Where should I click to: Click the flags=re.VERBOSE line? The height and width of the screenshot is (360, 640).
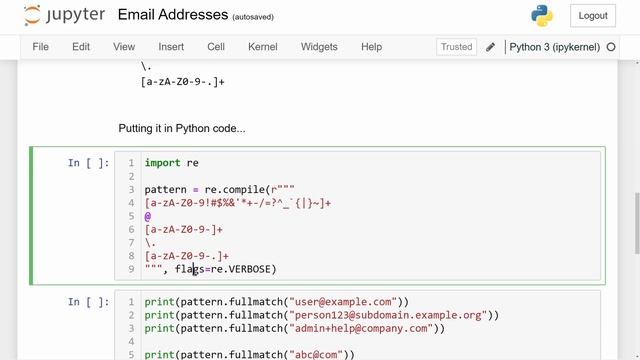[211, 269]
